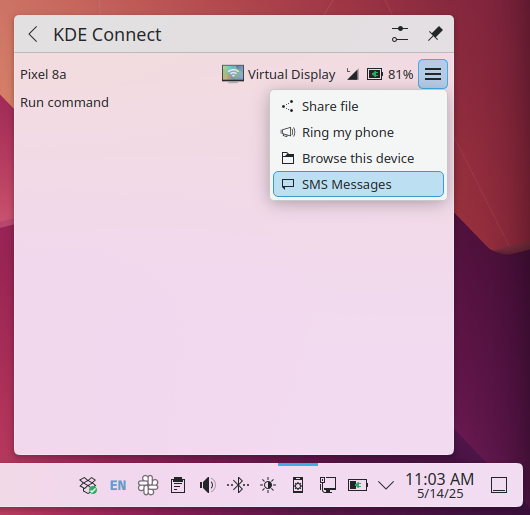The height and width of the screenshot is (515, 530).
Task: Open the audio volume tray applet
Action: 207,485
